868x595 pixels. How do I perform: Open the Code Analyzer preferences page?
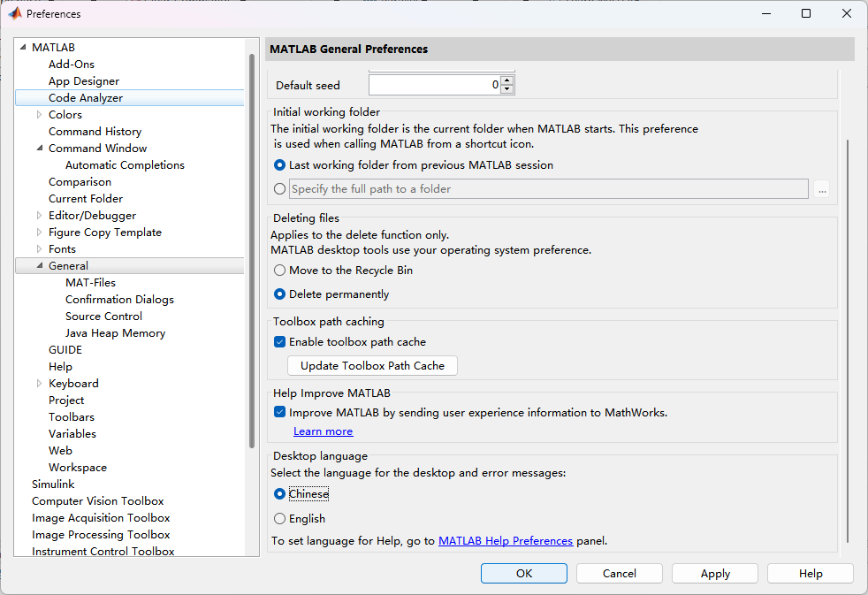click(x=86, y=98)
